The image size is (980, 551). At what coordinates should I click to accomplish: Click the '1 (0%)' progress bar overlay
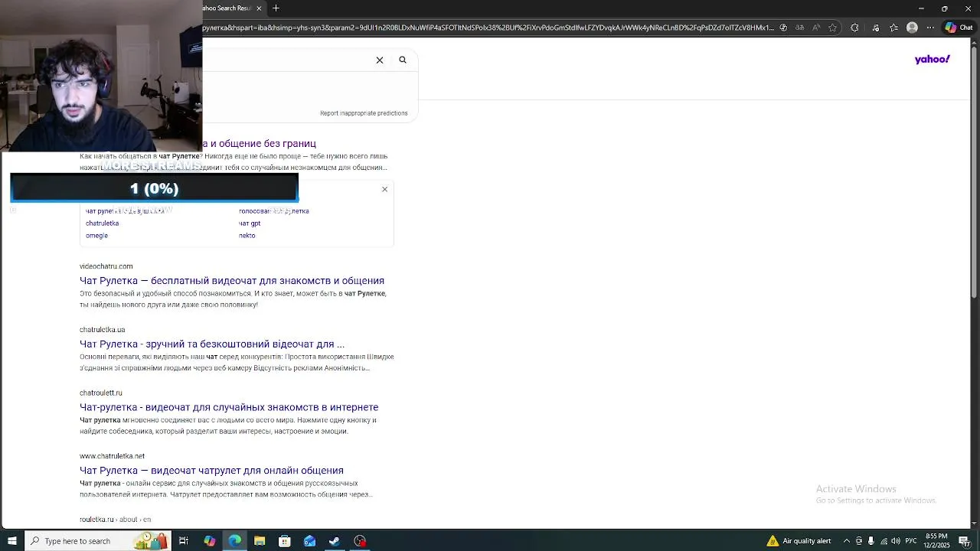pyautogui.click(x=154, y=188)
